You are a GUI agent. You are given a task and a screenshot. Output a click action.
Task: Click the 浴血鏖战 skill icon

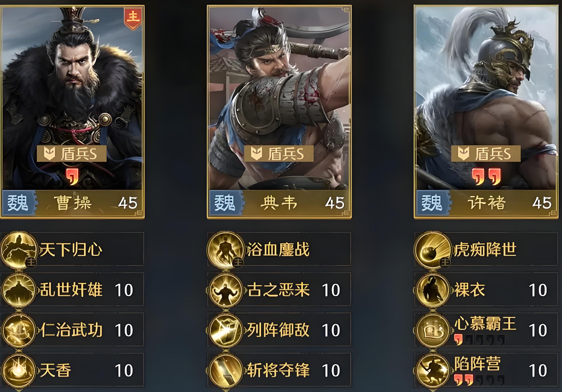pyautogui.click(x=226, y=250)
